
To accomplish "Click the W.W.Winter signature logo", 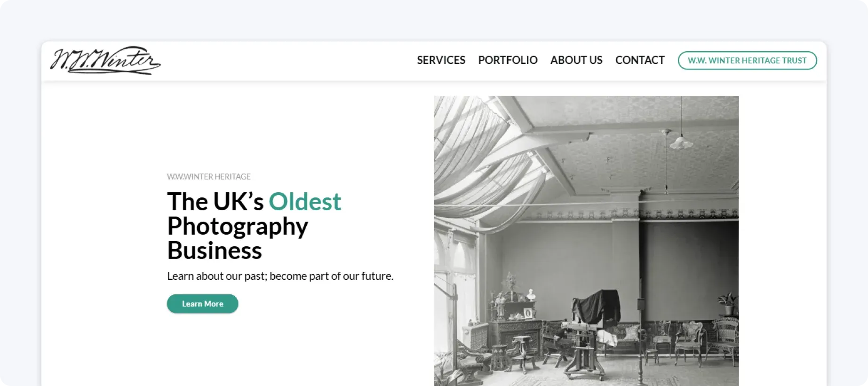I will tap(105, 61).
